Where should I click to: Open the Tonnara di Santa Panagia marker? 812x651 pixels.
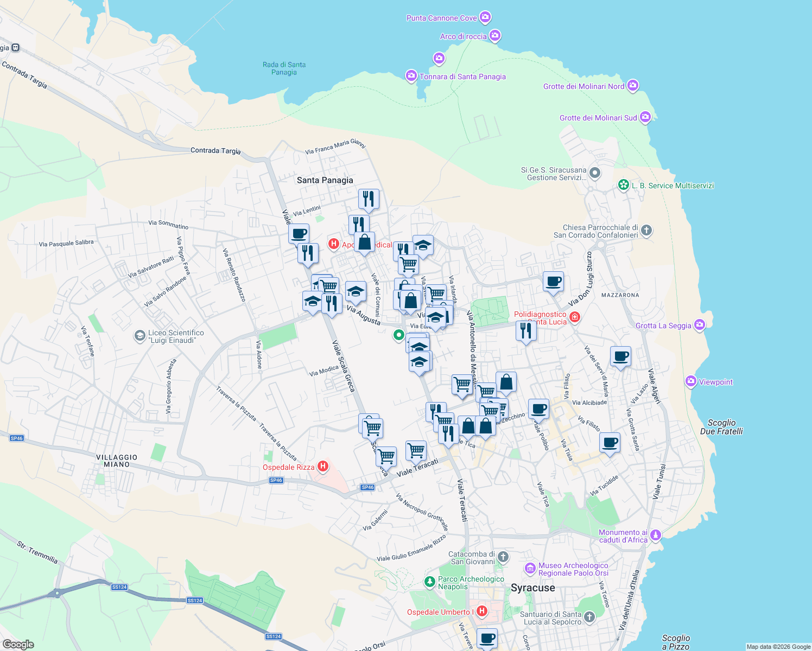point(411,76)
